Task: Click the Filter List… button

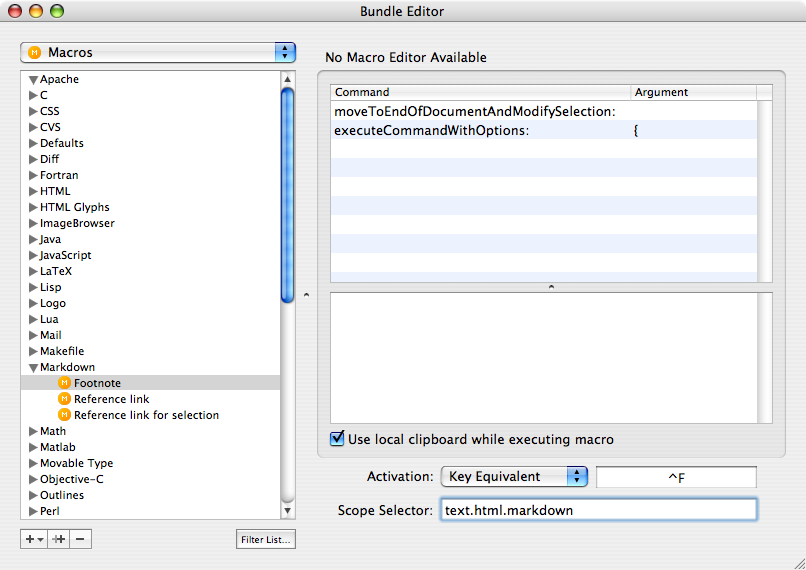Action: pyautogui.click(x=266, y=539)
